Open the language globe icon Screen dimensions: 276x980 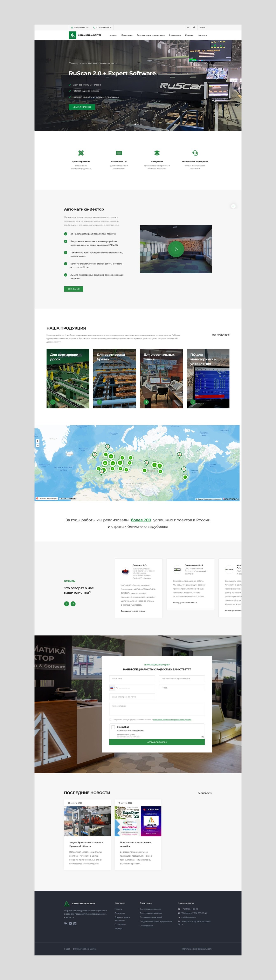pos(194,27)
